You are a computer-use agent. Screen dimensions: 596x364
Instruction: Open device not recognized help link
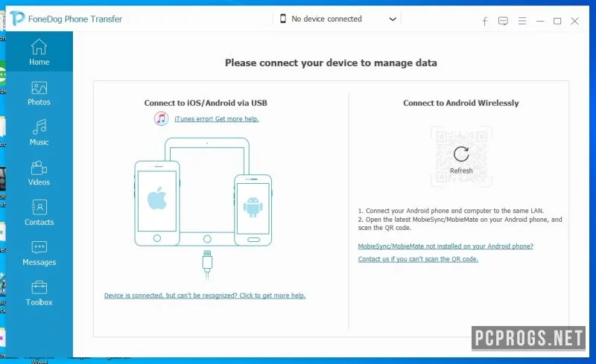coord(205,296)
